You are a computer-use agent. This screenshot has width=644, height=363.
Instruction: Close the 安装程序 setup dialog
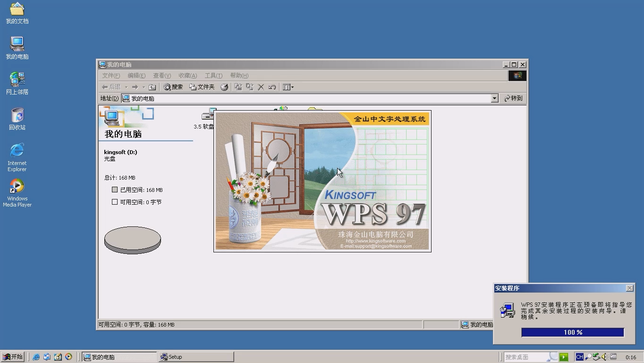click(x=629, y=288)
